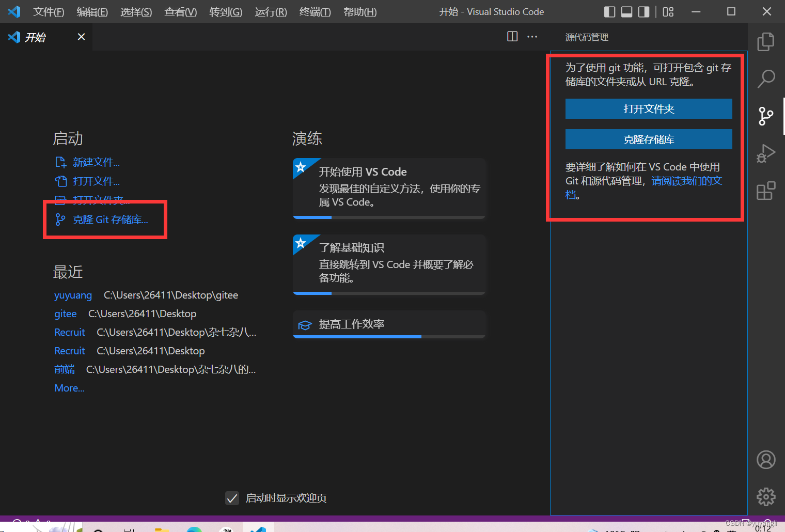The height and width of the screenshot is (532, 785).
Task: Open the Accounts menu icon
Action: click(766, 460)
